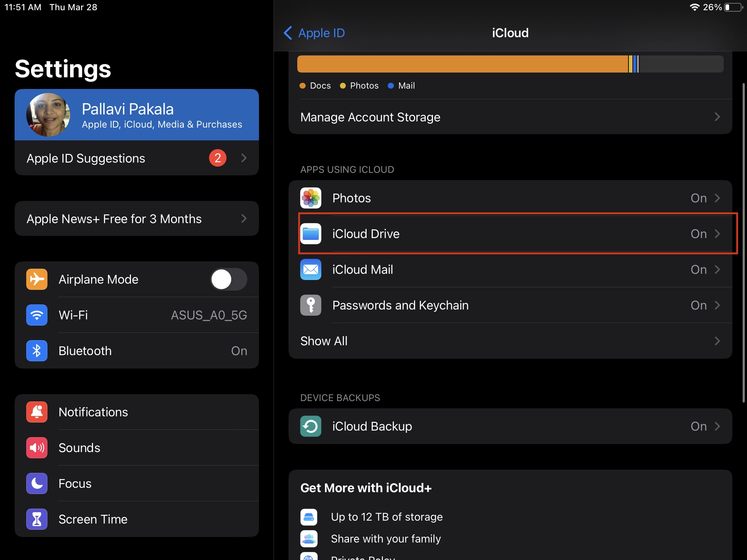The height and width of the screenshot is (560, 747).
Task: Tap iCloud Drive On status
Action: click(x=698, y=234)
